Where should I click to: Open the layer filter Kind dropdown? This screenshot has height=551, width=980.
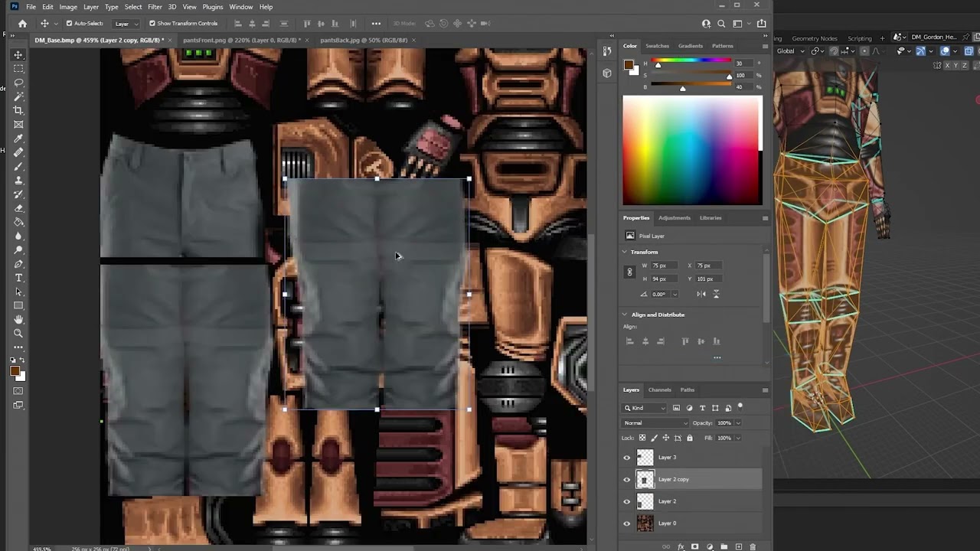(x=645, y=408)
